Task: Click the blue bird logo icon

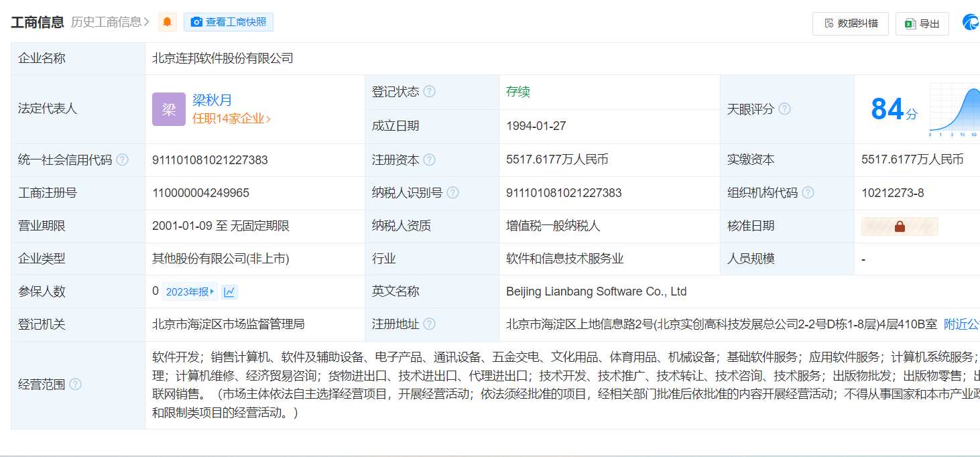Action: click(971, 23)
